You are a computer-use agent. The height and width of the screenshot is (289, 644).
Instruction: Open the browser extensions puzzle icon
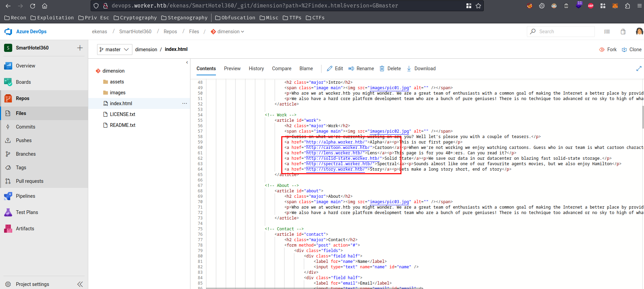point(627,6)
